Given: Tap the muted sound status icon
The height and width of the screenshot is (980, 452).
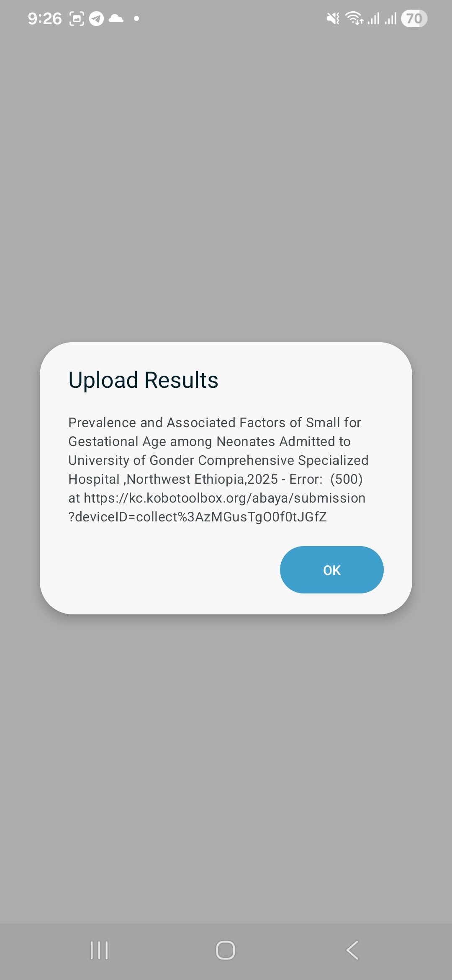Looking at the screenshot, I should tap(333, 18).
